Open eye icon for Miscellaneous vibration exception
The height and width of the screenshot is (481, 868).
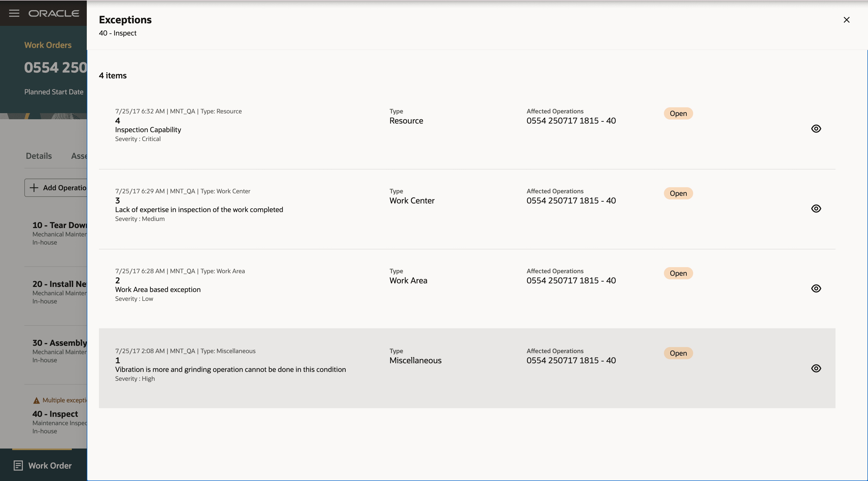click(x=816, y=368)
